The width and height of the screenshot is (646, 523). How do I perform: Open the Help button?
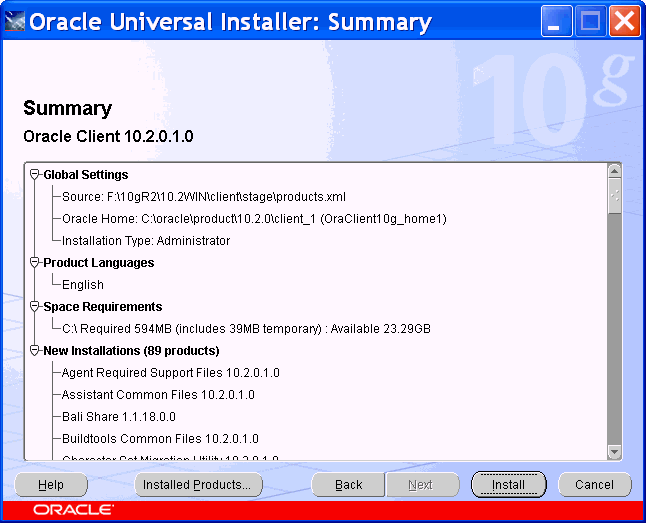pyautogui.click(x=51, y=485)
